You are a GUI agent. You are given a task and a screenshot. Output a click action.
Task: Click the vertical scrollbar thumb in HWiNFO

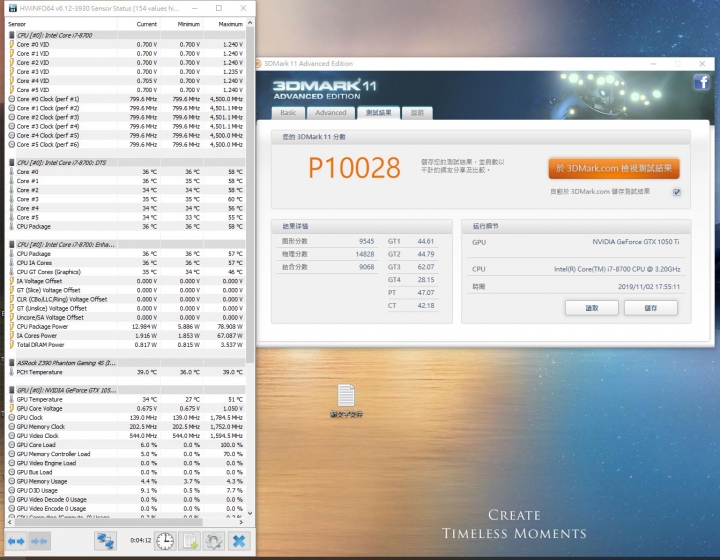click(x=250, y=195)
